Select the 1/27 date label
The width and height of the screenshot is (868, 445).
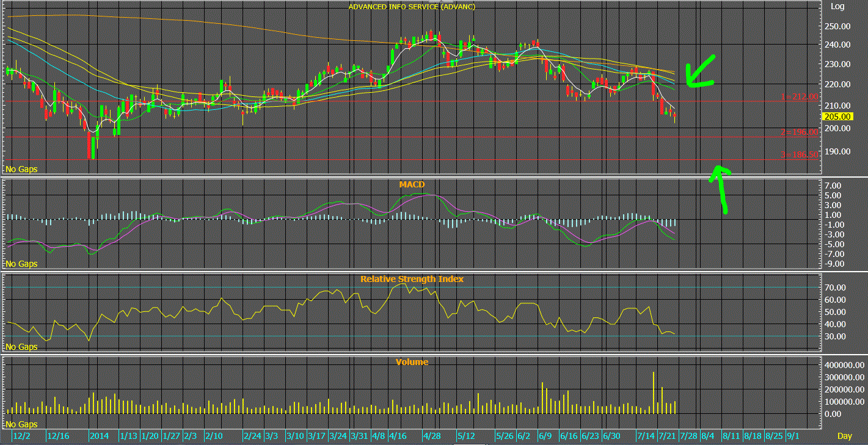[172, 436]
